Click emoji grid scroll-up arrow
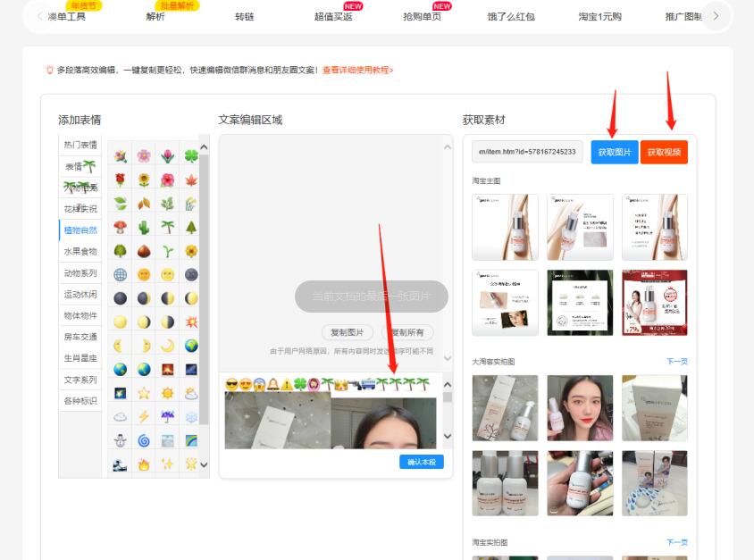754x560 pixels. coord(204,147)
